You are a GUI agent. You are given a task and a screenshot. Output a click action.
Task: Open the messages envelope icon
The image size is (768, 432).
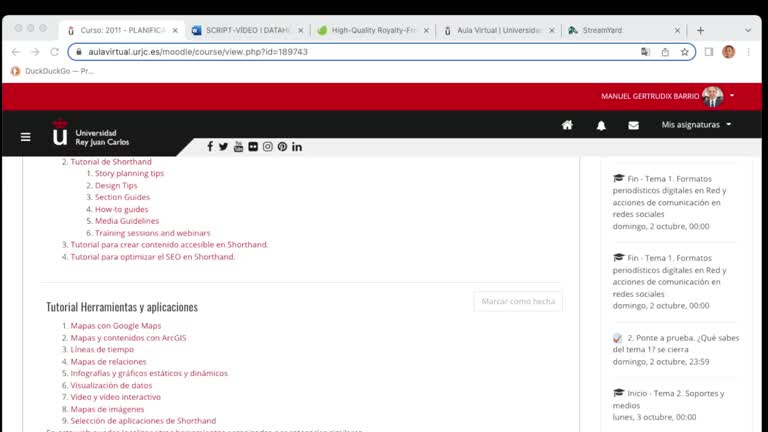tap(633, 125)
